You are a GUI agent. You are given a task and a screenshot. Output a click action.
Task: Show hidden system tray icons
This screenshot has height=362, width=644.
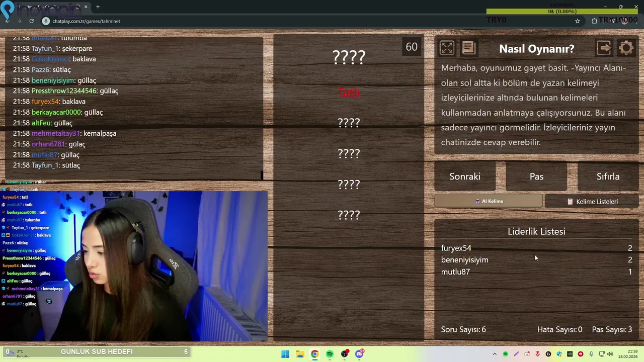pos(495,354)
